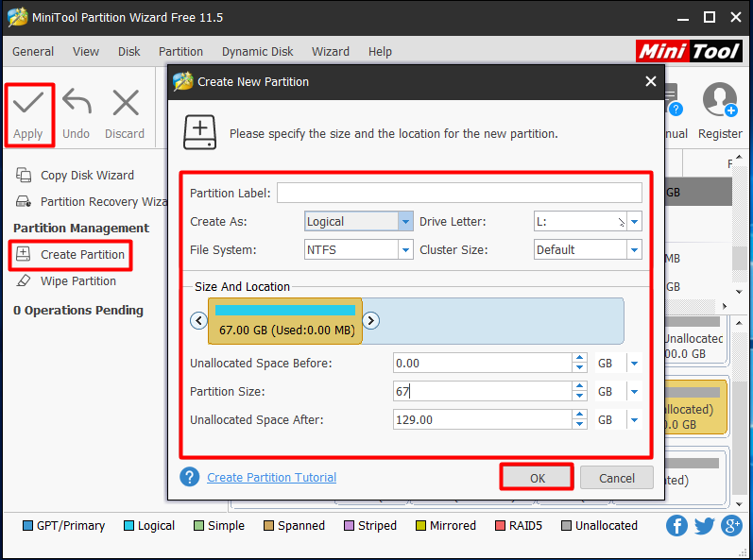Click left arrow on partition size bar
Viewport: 753px width, 560px height.
click(198, 320)
